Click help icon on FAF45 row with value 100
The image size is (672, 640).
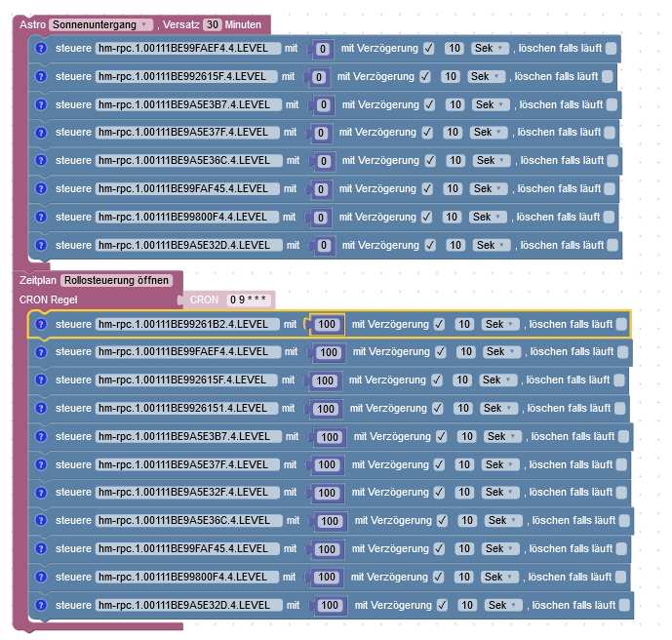coord(41,548)
